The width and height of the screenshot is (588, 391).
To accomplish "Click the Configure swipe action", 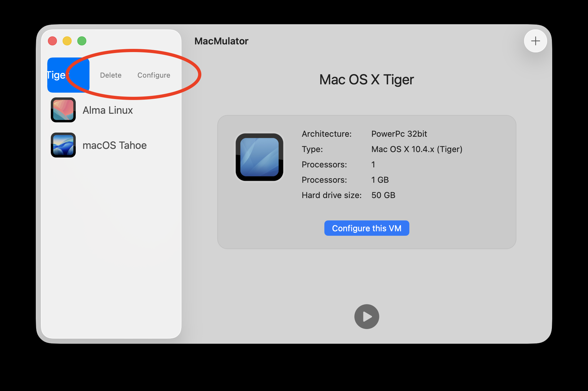I will click(x=154, y=75).
